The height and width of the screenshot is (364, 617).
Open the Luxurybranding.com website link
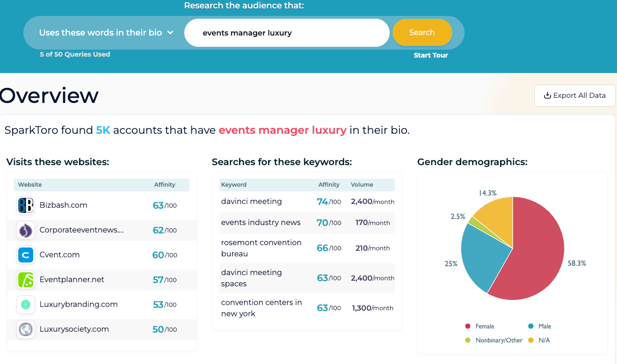pos(79,305)
